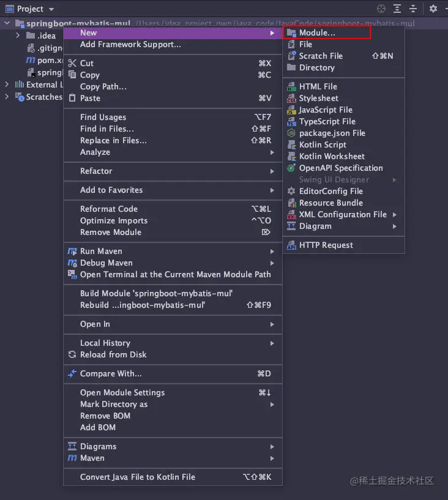This screenshot has height=500, width=448.
Task: Click the Run Maven icon
Action: click(72, 252)
